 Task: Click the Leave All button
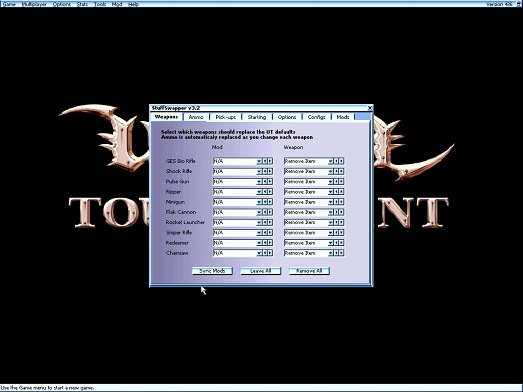[260, 271]
